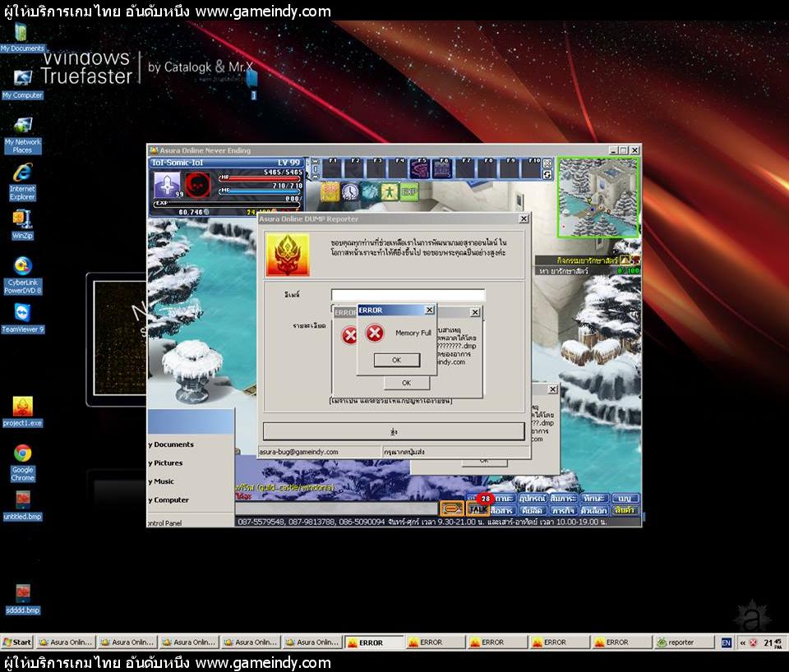Focus the game chat input bar
Screen dimensions: 789x672
(336, 509)
